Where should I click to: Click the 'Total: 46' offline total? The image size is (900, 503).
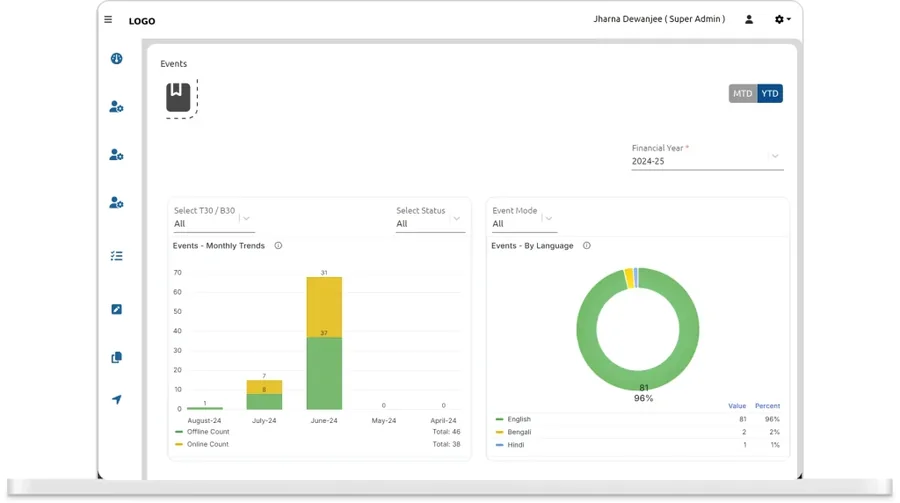pyautogui.click(x=447, y=432)
